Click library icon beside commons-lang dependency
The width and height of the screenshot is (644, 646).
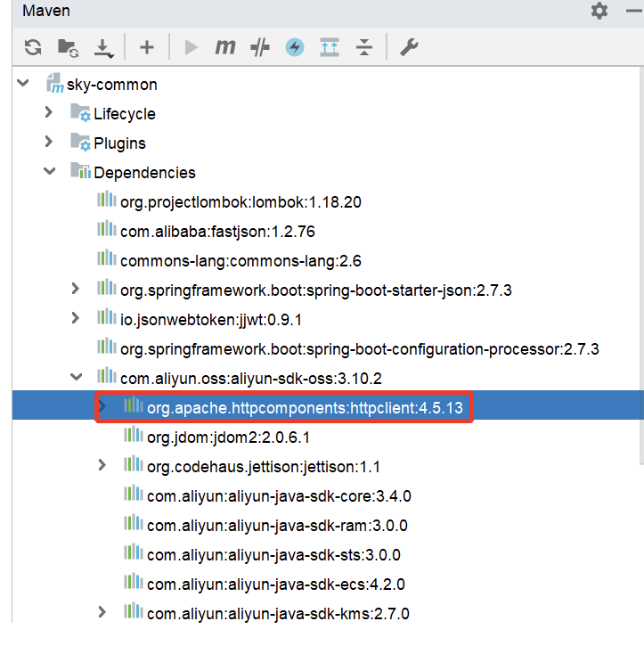point(107,258)
